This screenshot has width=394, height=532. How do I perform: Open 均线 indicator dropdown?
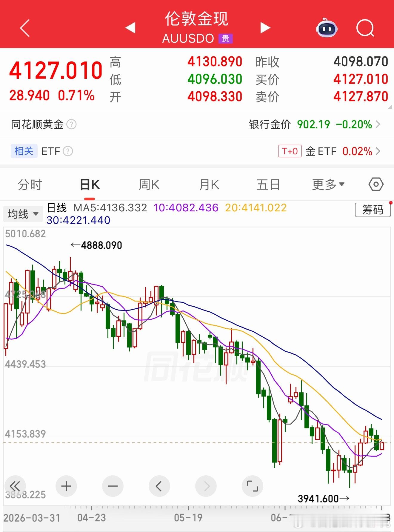point(23,214)
